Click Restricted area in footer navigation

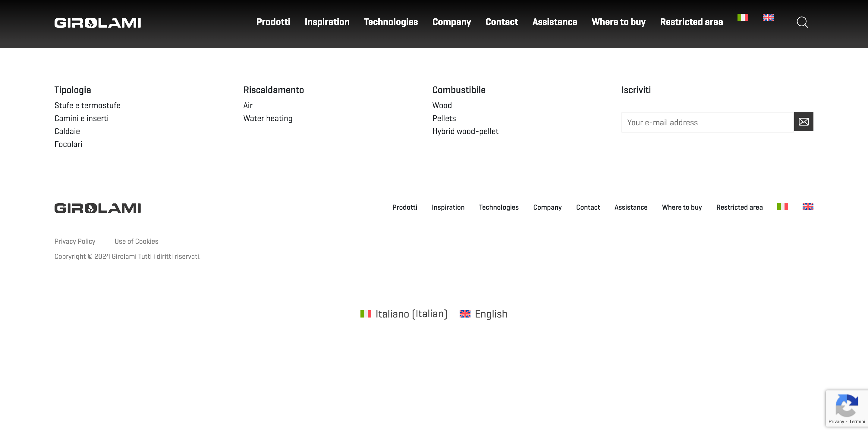(739, 207)
